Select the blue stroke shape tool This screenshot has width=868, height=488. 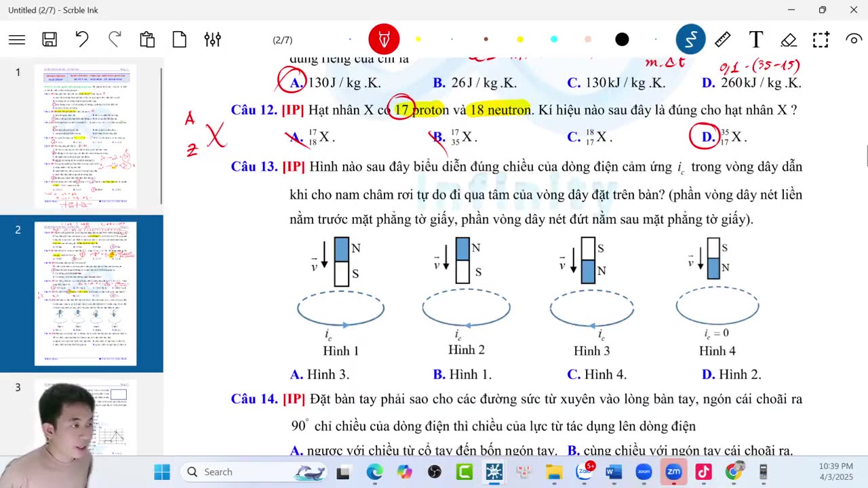pos(690,40)
